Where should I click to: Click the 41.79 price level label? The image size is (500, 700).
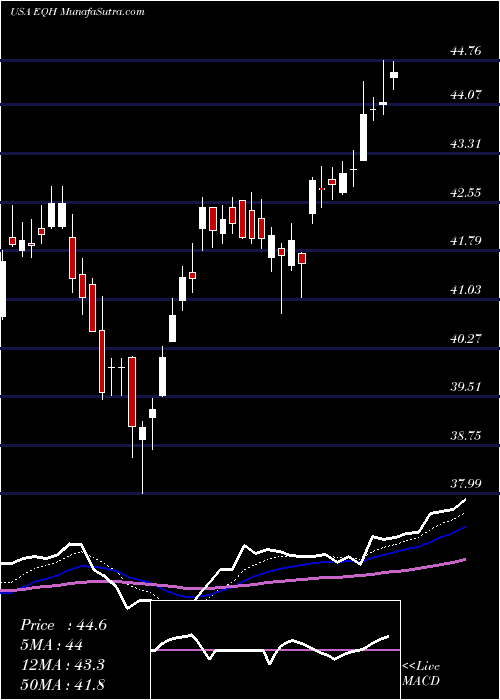click(x=466, y=241)
